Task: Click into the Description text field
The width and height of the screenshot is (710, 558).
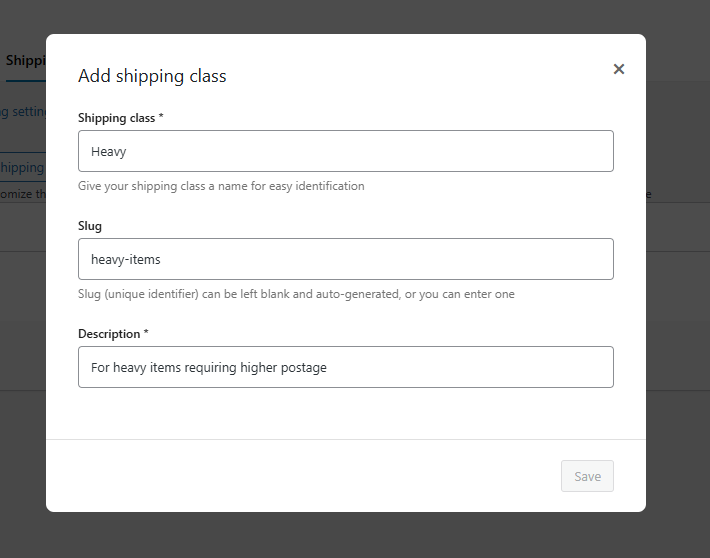Action: (346, 367)
